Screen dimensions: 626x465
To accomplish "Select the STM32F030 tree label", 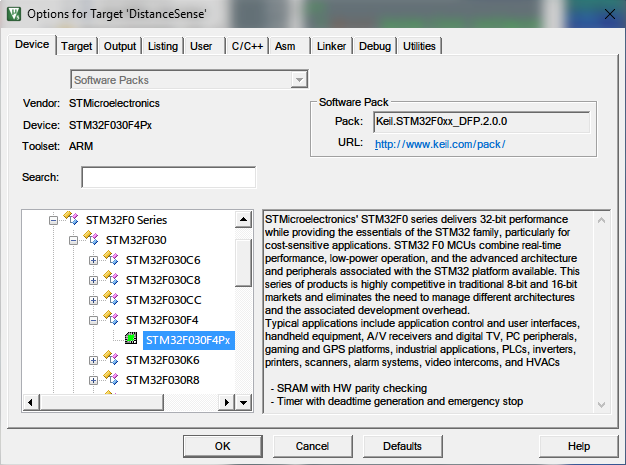I will (x=136, y=240).
